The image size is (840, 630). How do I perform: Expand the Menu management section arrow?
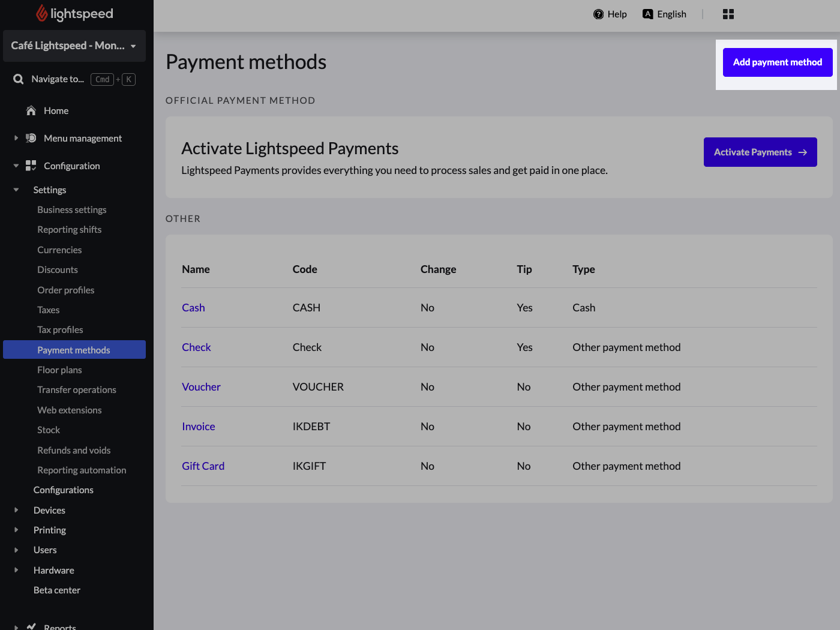[x=16, y=139]
